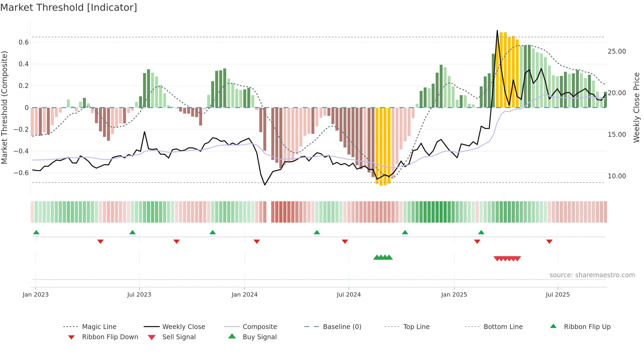Image resolution: width=644 pixels, height=362 pixels.
Task: Click the Baseline dashed blue line sample
Action: (312, 327)
